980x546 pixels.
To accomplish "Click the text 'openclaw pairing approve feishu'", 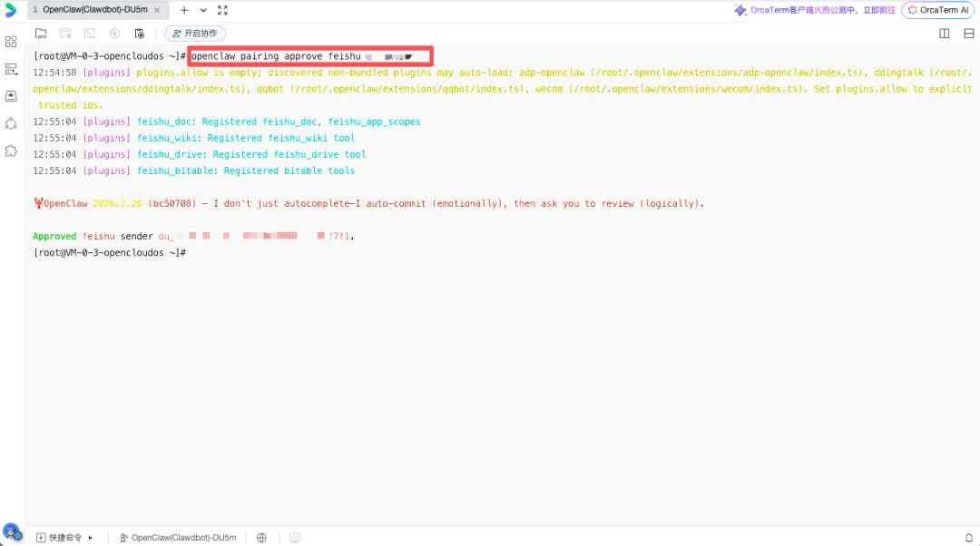I will 276,56.
